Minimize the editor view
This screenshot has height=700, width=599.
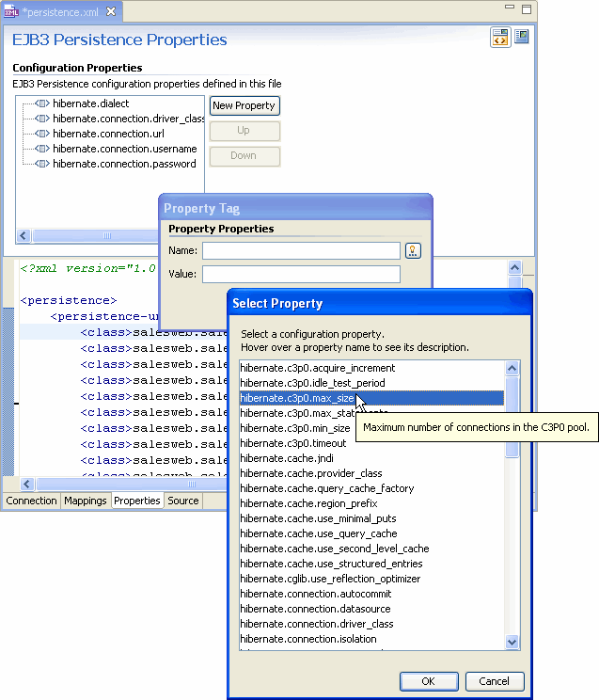[510, 7]
